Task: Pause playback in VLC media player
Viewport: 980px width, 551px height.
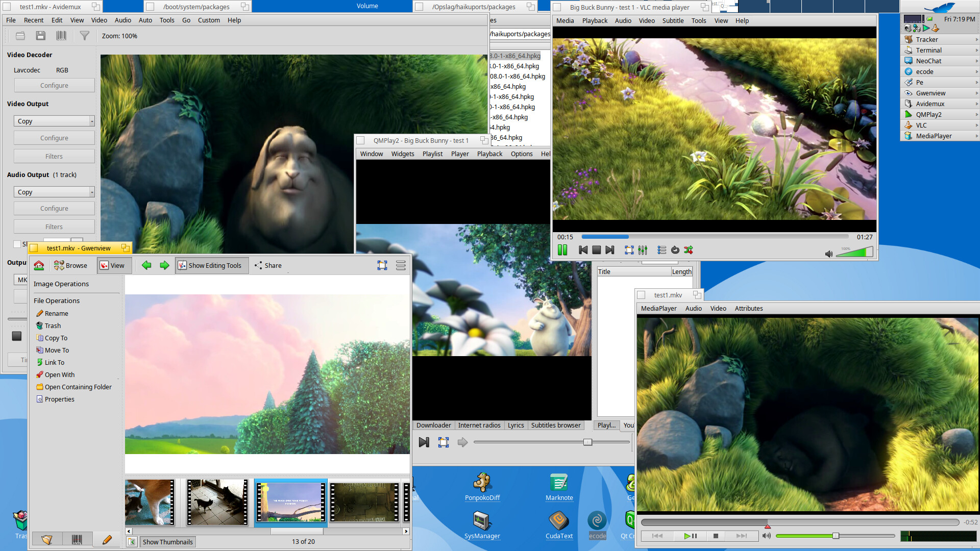Action: tap(562, 250)
